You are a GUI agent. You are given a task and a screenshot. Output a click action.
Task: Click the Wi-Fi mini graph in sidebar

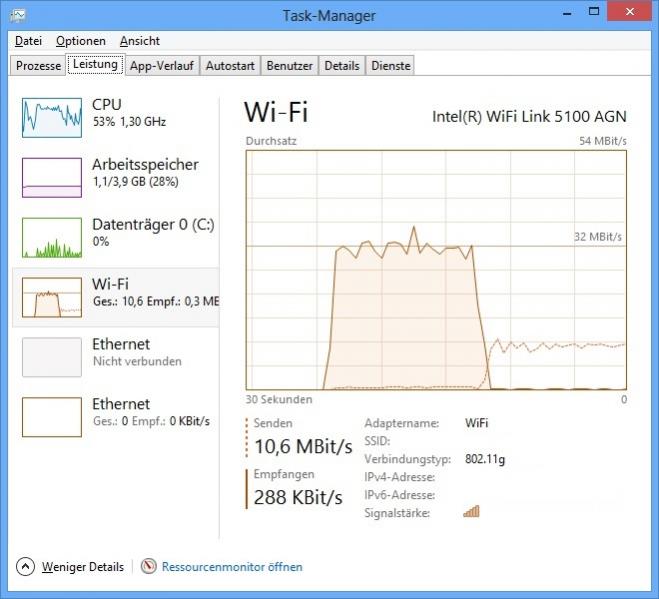tap(52, 297)
